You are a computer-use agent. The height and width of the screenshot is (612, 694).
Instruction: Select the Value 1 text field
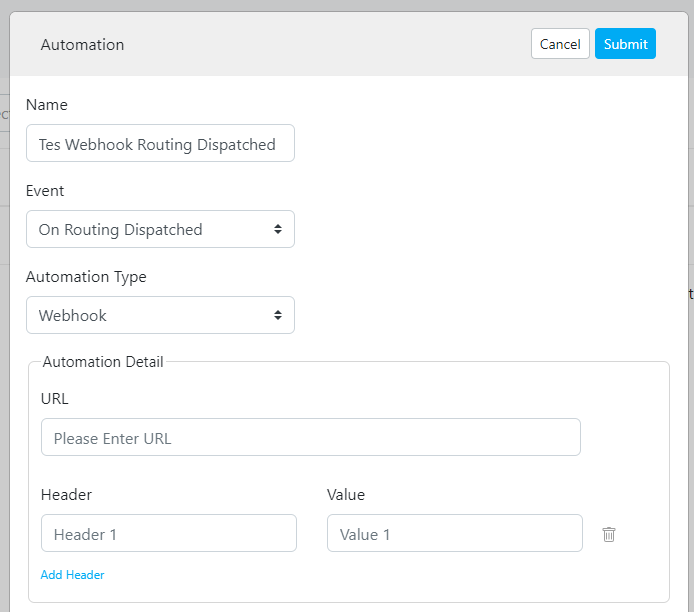point(454,534)
